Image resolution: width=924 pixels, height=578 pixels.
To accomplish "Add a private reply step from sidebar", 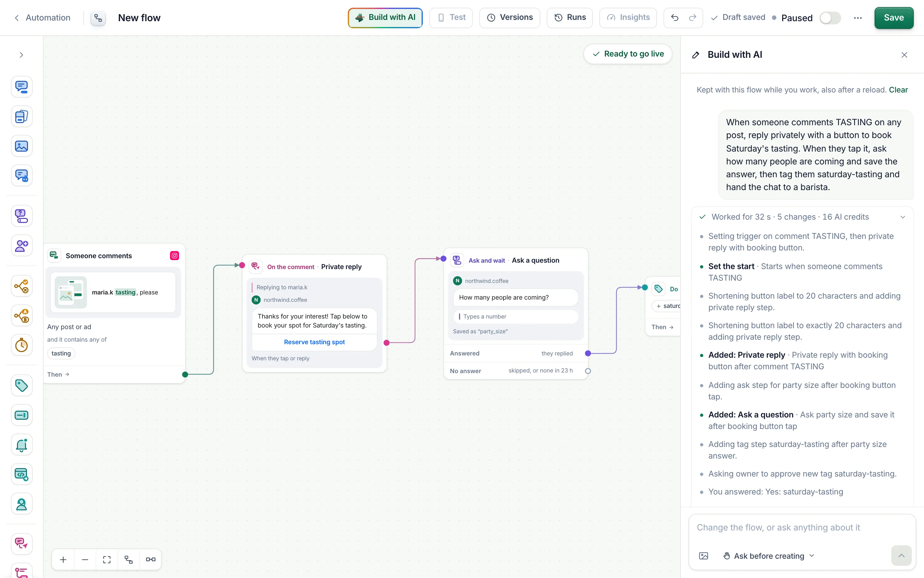I will [22, 544].
